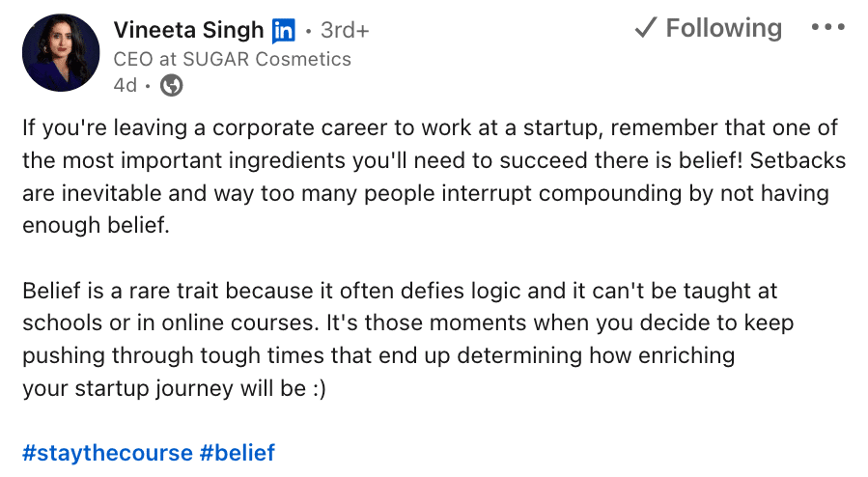The height and width of the screenshot is (477, 868).
Task: Click the line starting "Belief is a rare trait"
Action: point(399,291)
